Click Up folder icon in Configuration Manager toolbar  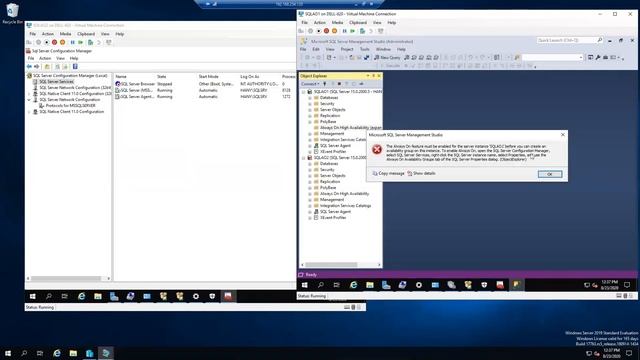47,67
